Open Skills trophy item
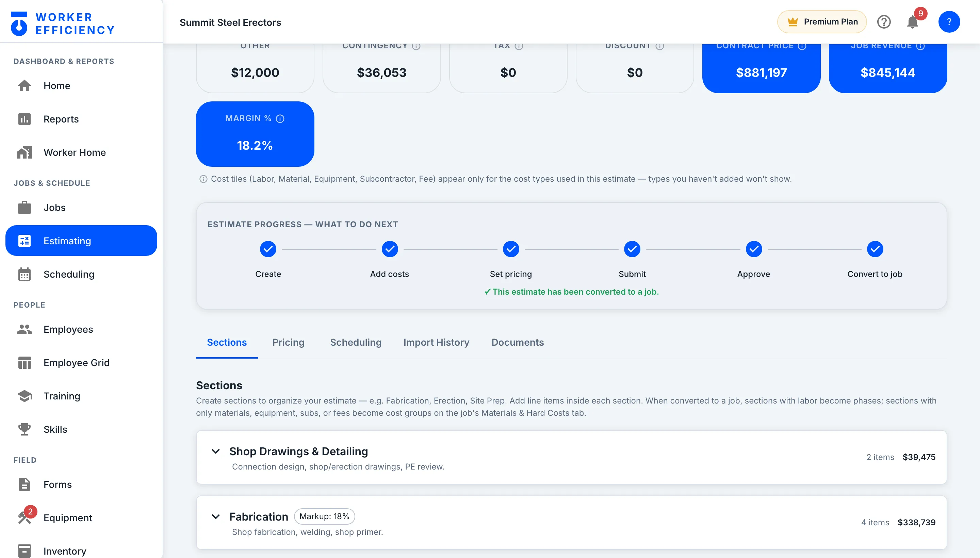The width and height of the screenshot is (980, 558). (x=81, y=429)
